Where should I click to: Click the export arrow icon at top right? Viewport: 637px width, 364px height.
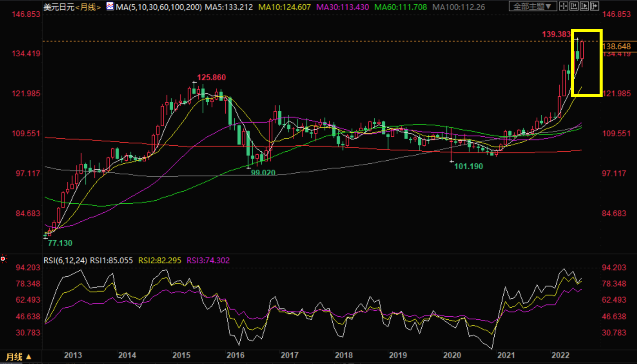coord(595,6)
